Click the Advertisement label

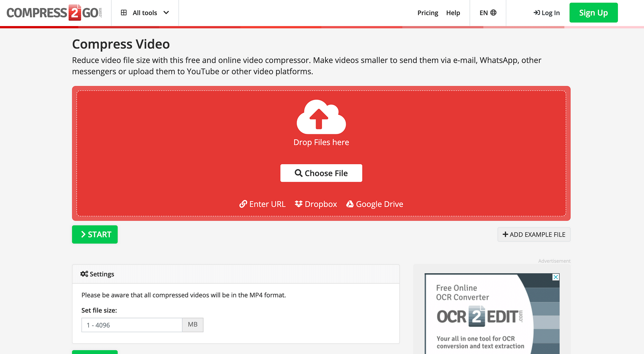click(x=554, y=261)
